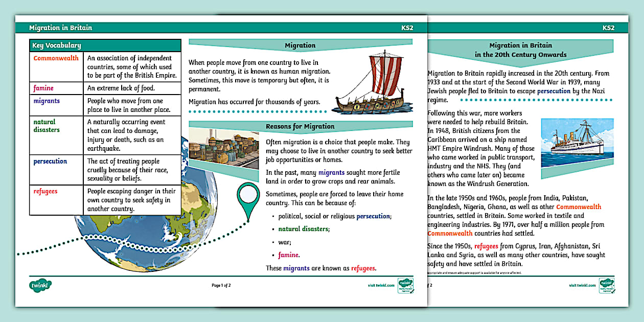Click the Viking longship illustration

[372, 85]
